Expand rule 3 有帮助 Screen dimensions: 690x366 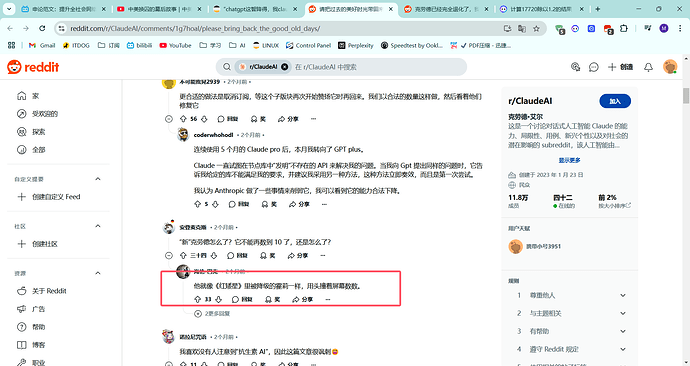click(x=623, y=331)
